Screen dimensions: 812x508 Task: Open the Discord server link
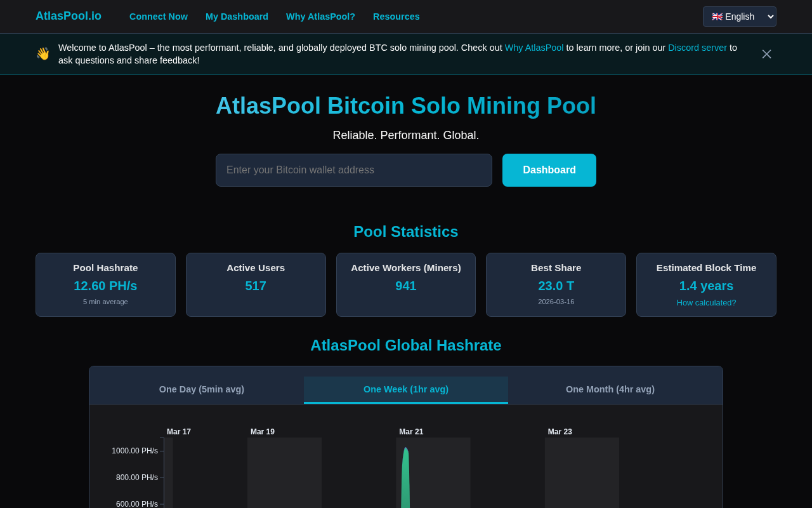pyautogui.click(x=697, y=48)
